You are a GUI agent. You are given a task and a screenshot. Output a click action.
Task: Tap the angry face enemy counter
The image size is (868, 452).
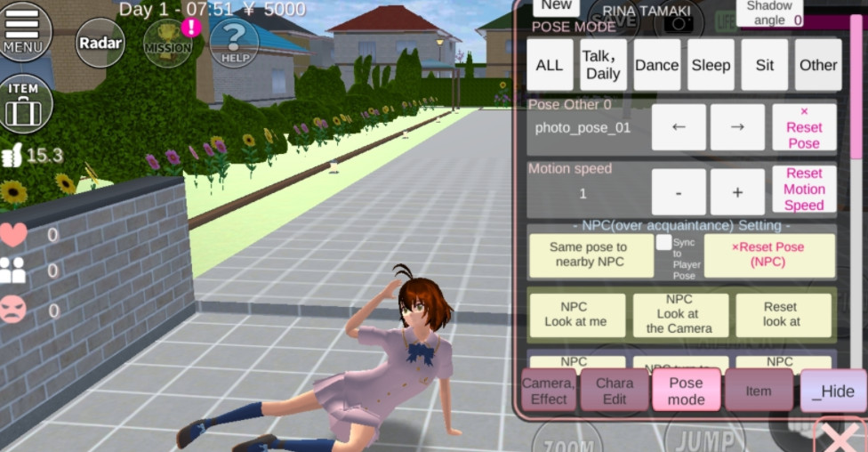click(12, 309)
